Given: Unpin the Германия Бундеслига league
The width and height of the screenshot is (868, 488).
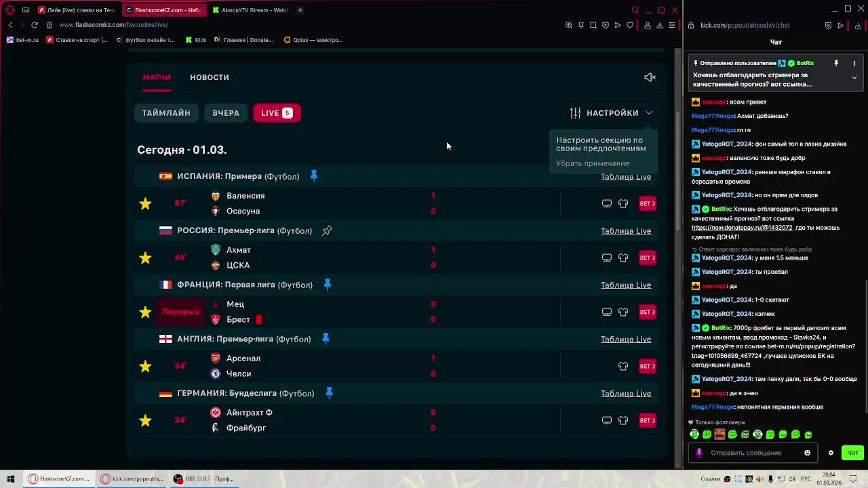Looking at the screenshot, I should (x=329, y=393).
